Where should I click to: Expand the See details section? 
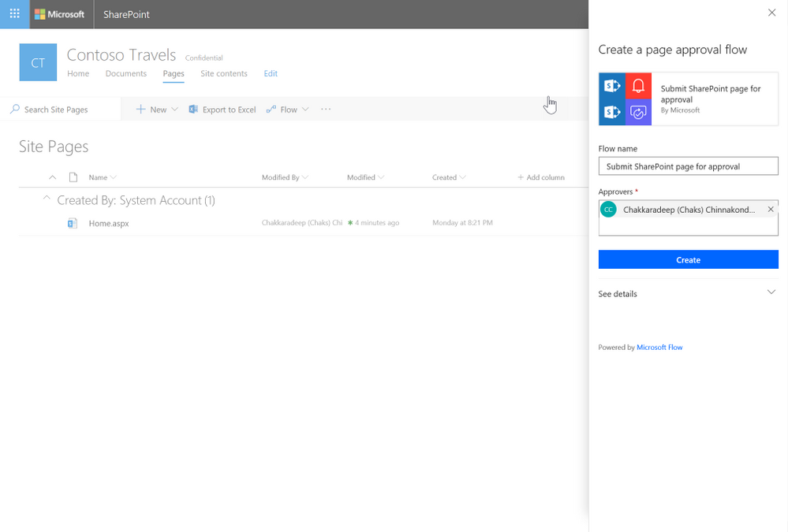pyautogui.click(x=771, y=292)
